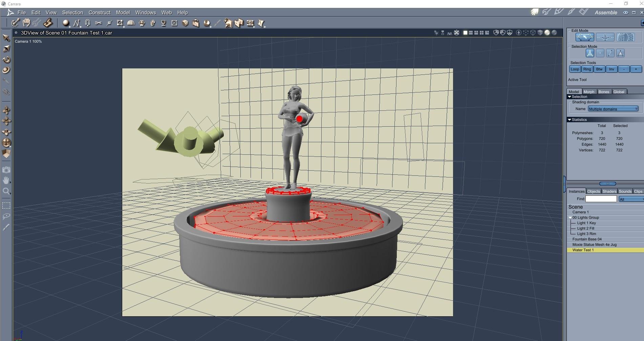Collapse the Statistics section
The width and height of the screenshot is (644, 341).
point(570,120)
